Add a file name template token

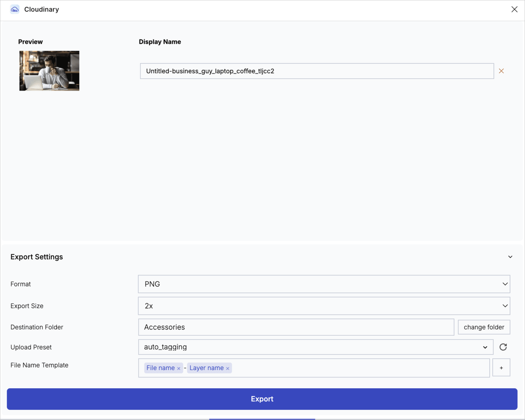[x=501, y=368]
